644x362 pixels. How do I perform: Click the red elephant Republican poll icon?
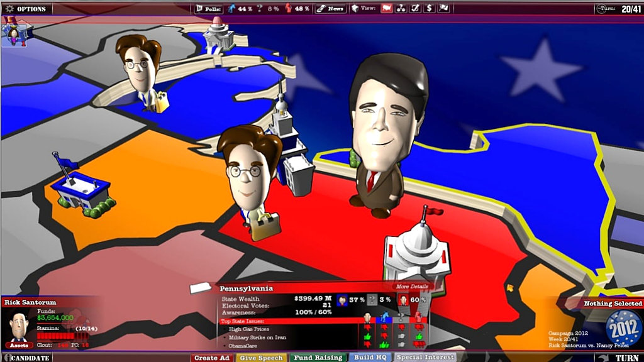(289, 8)
